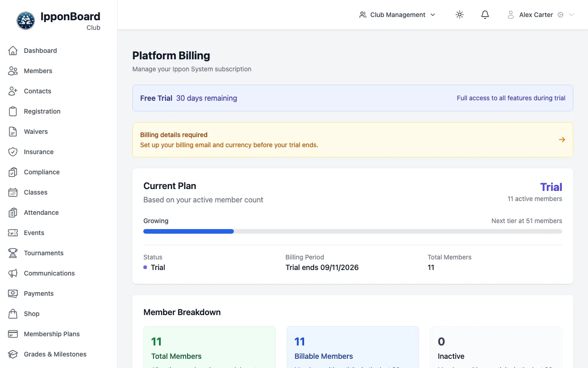588x368 pixels.
Task: Open notifications bell
Action: pyautogui.click(x=485, y=15)
